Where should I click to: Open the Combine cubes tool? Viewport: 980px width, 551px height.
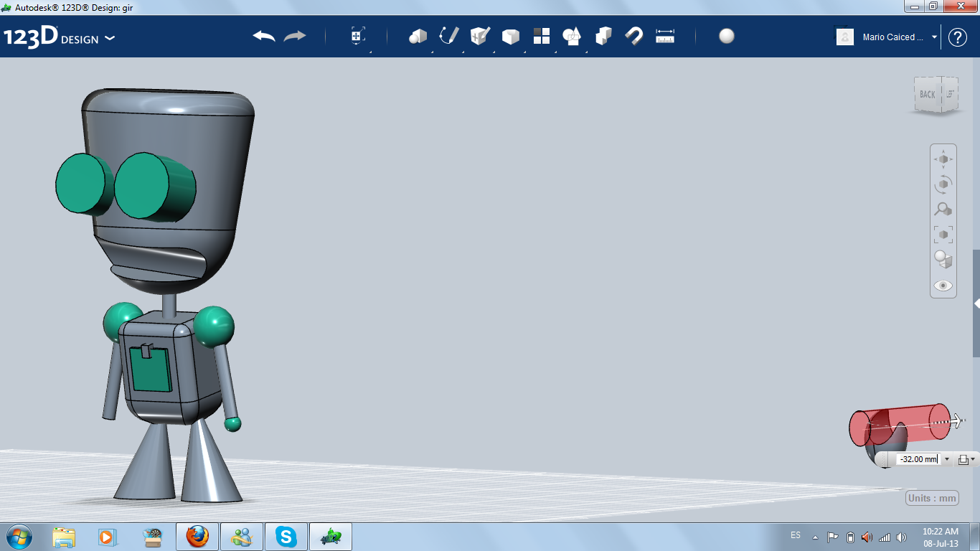tap(603, 36)
